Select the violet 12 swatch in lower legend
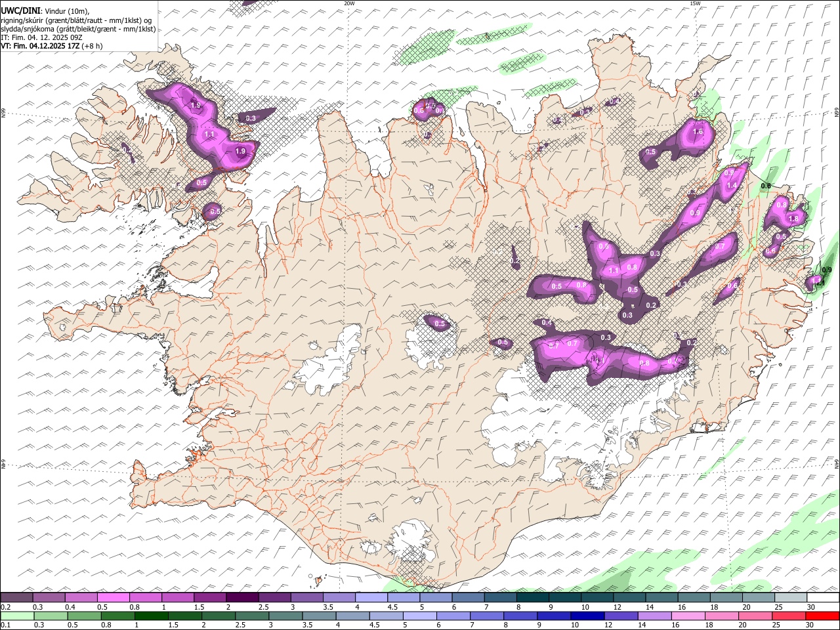The height and width of the screenshot is (630, 840). pos(620,616)
